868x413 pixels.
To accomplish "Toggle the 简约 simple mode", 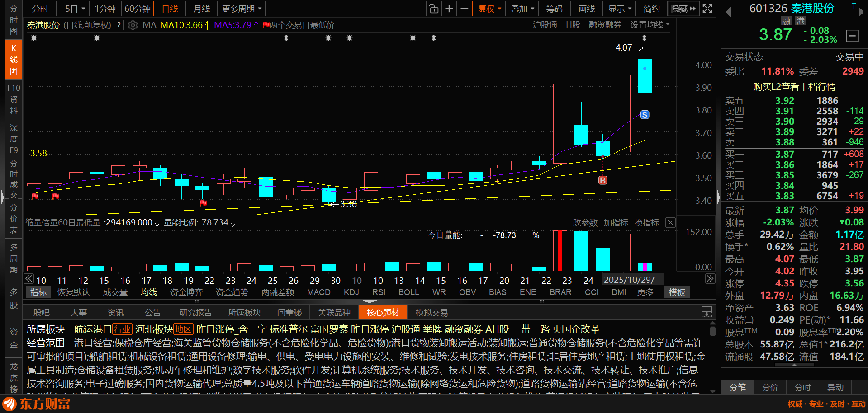I will pyautogui.click(x=651, y=9).
